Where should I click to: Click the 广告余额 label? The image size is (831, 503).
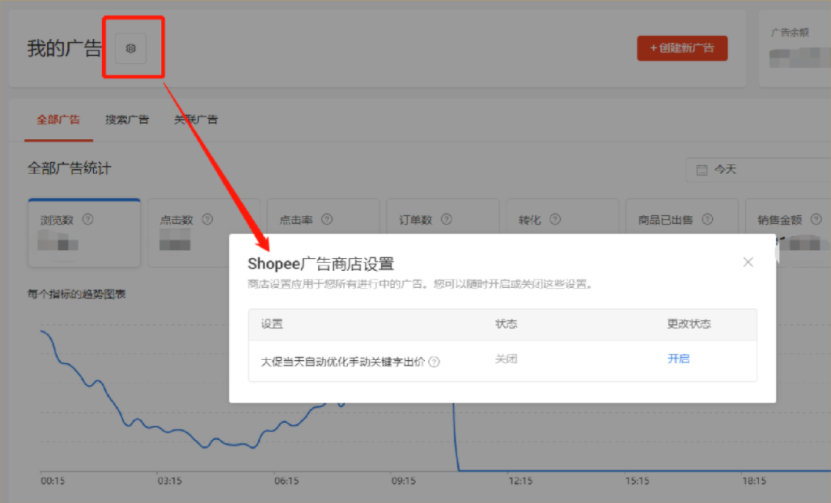coord(790,32)
